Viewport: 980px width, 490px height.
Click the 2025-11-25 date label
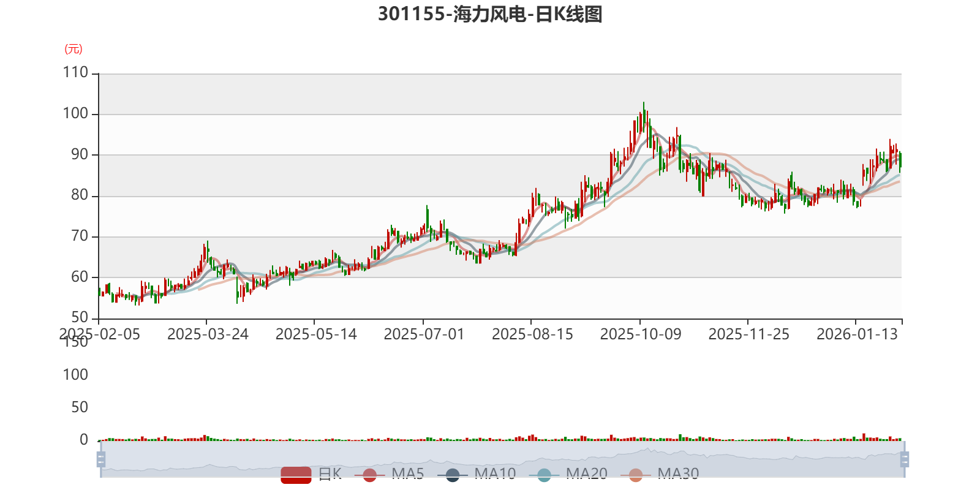click(x=748, y=334)
